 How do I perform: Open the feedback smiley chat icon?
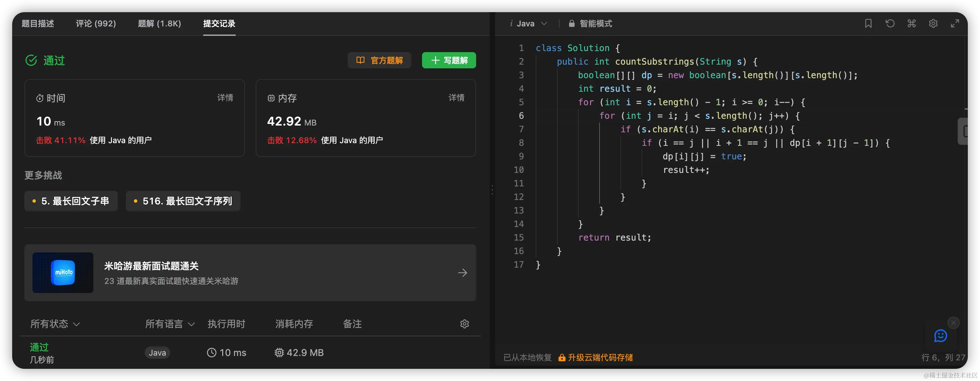point(940,336)
